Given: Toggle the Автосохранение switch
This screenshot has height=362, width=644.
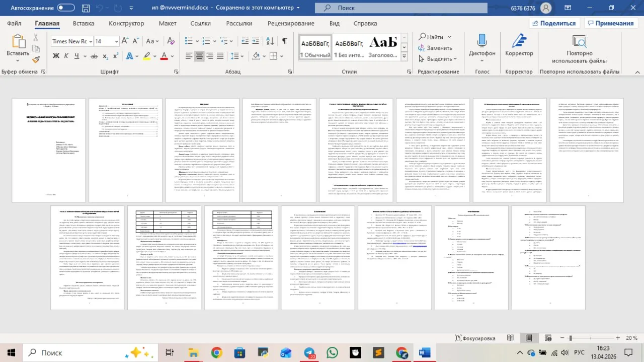Looking at the screenshot, I should click(66, 8).
